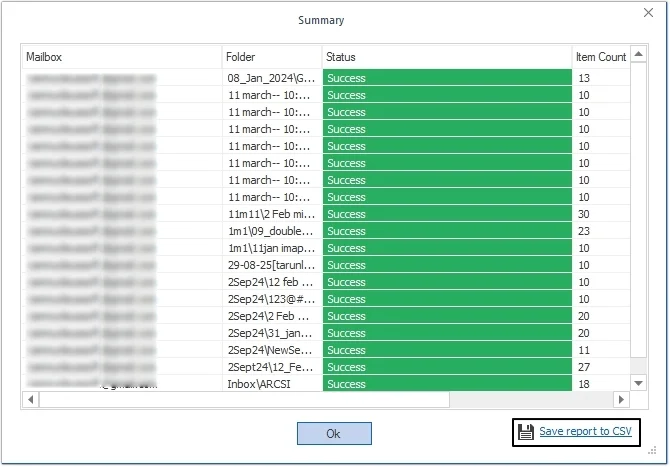The height and width of the screenshot is (467, 670).
Task: Select the 2Sep24\123@#... folder cell
Action: 272,299
